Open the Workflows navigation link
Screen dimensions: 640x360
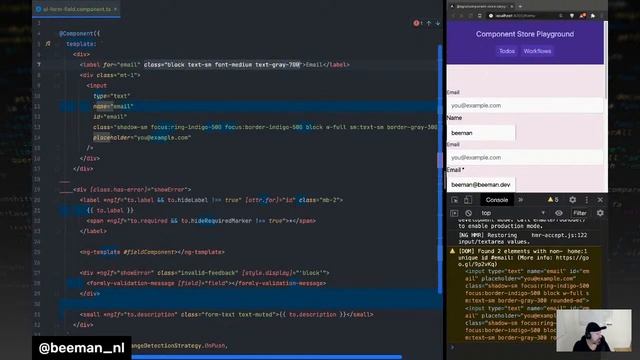click(537, 51)
